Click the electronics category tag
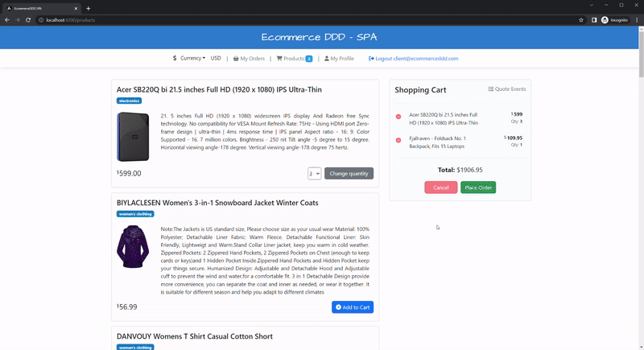 click(129, 101)
